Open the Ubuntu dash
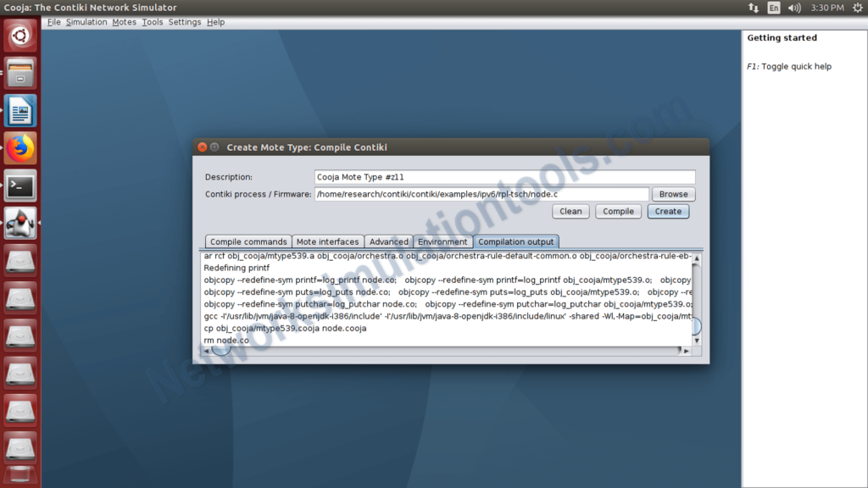The width and height of the screenshot is (868, 488). pyautogui.click(x=19, y=36)
